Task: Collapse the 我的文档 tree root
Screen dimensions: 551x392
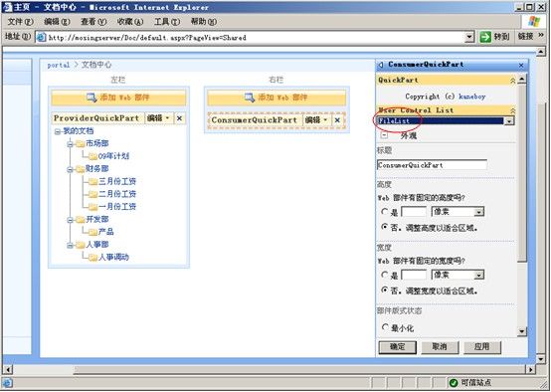Action: click(58, 132)
